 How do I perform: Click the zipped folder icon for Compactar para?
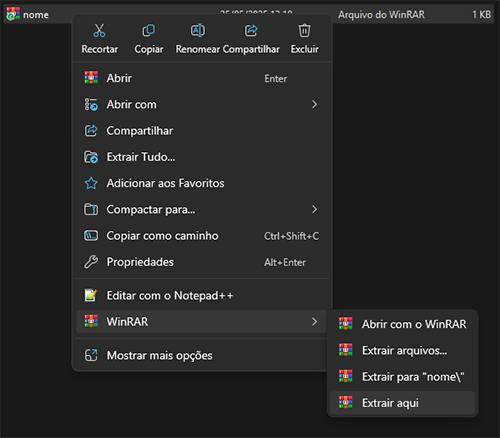(x=91, y=209)
